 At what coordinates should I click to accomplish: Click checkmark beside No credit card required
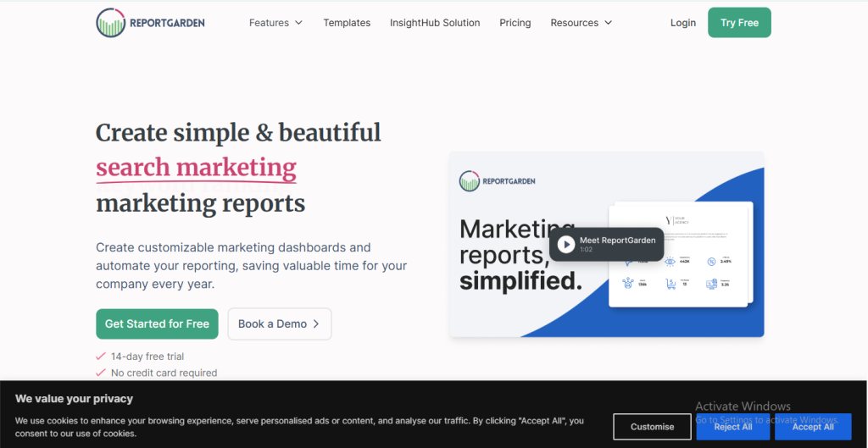point(101,373)
